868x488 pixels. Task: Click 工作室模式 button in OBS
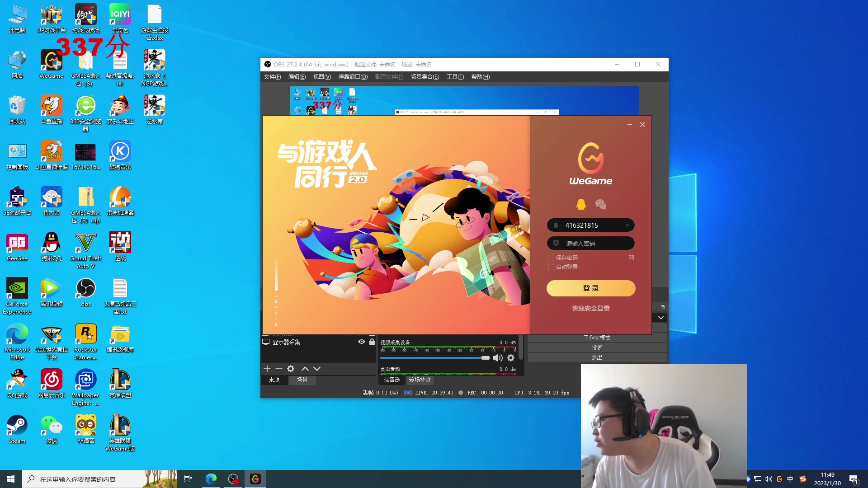[x=597, y=338]
